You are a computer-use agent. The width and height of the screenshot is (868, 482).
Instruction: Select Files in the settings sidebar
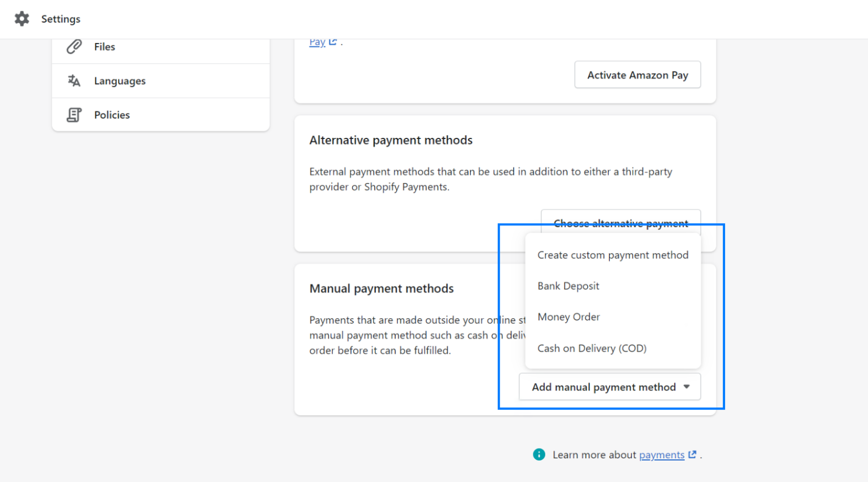point(105,46)
